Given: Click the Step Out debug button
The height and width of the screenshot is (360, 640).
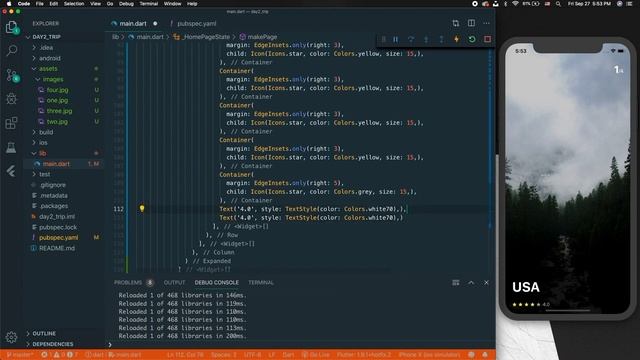Looking at the screenshot, I should pos(441,39).
